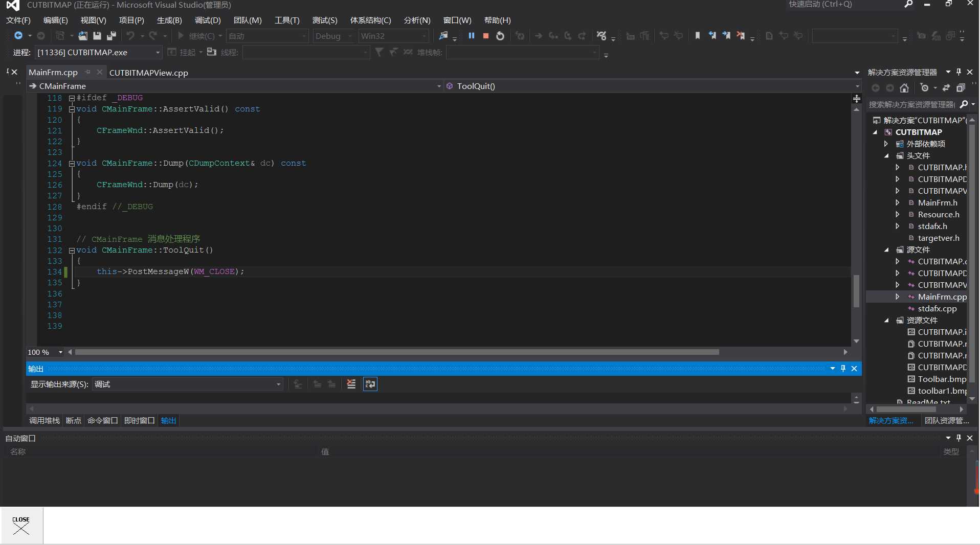This screenshot has width=980, height=545.
Task: Toggle word wrap in Output panel
Action: (370, 384)
